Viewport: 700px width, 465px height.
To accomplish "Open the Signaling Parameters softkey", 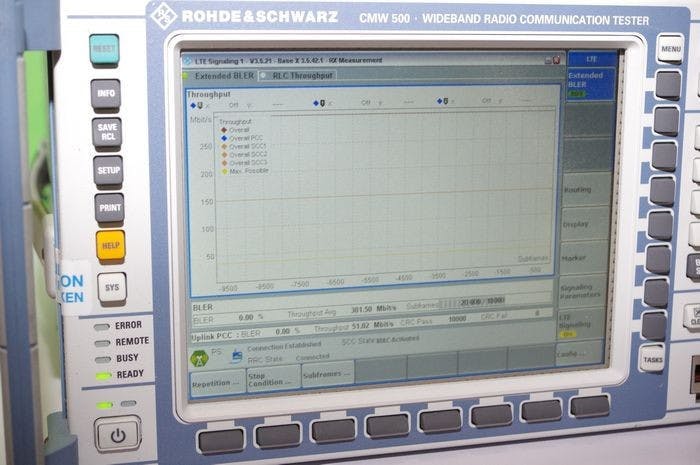I will (x=583, y=291).
